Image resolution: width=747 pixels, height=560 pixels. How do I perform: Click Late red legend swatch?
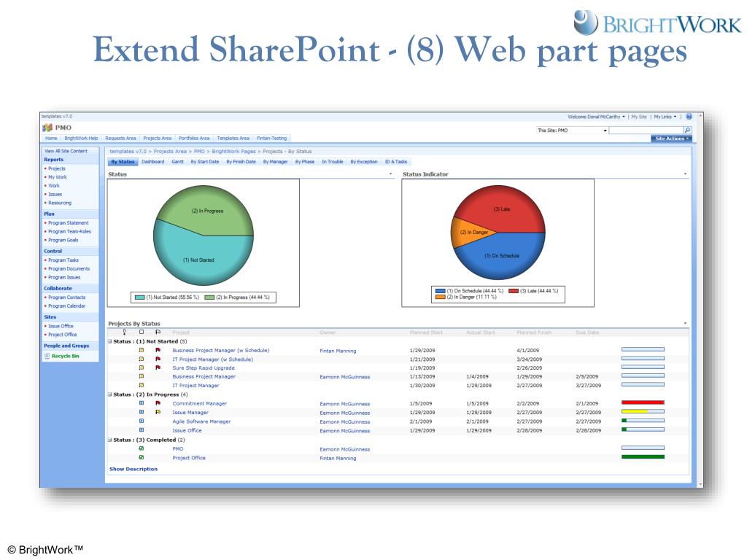tap(514, 290)
